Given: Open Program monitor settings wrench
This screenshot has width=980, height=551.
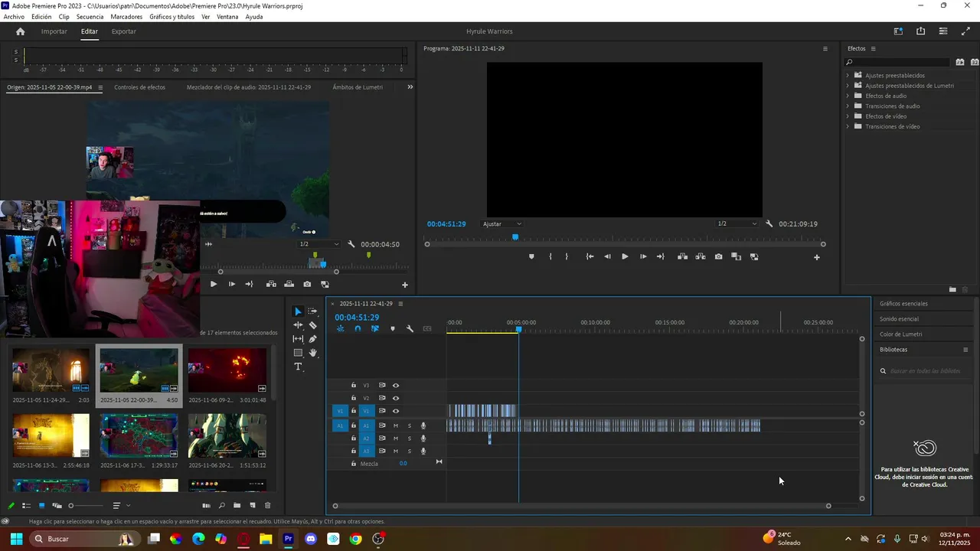Looking at the screenshot, I should click(x=769, y=224).
